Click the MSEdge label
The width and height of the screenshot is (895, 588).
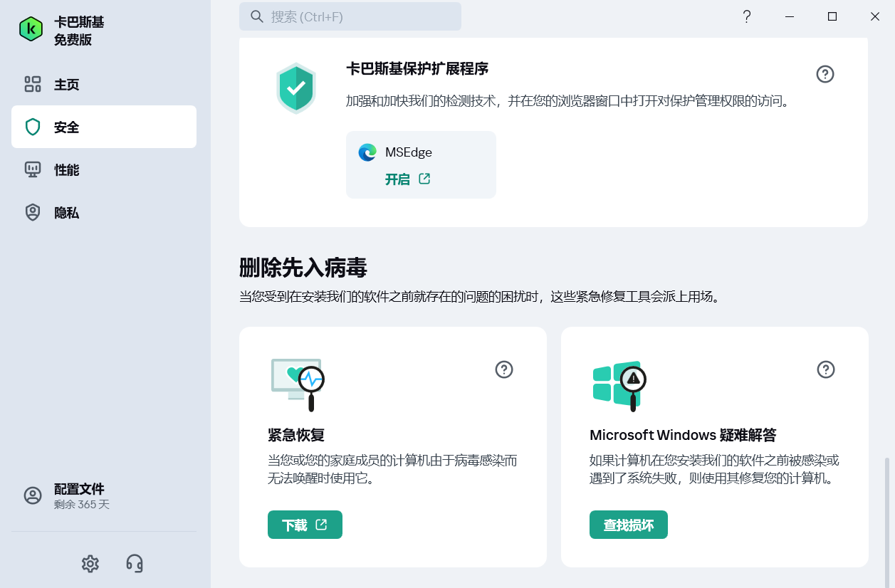click(x=409, y=152)
